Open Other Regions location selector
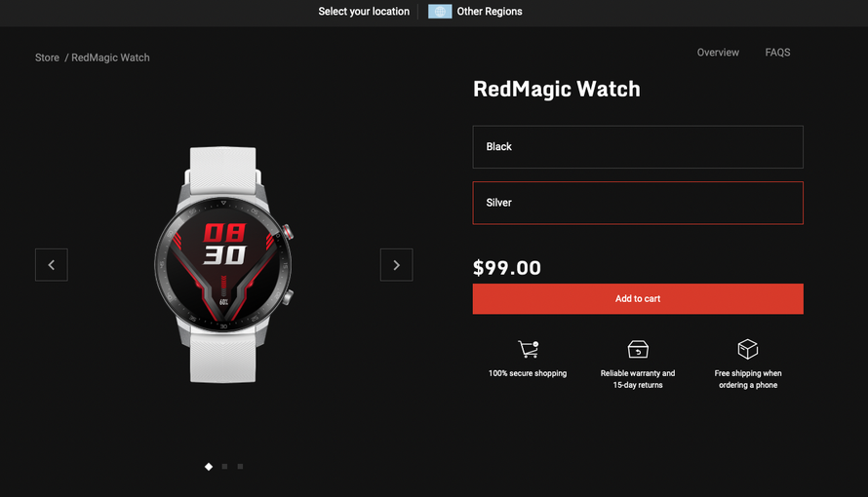This screenshot has width=868, height=497. pyautogui.click(x=490, y=11)
